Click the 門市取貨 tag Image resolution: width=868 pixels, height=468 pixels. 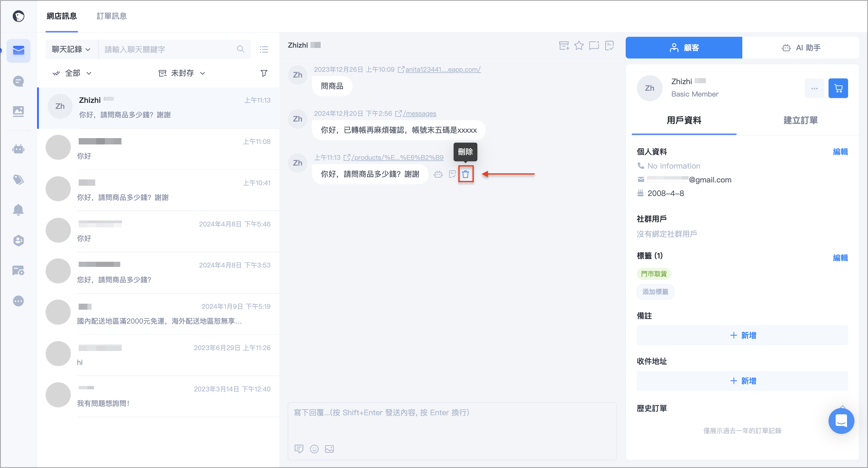coord(654,274)
